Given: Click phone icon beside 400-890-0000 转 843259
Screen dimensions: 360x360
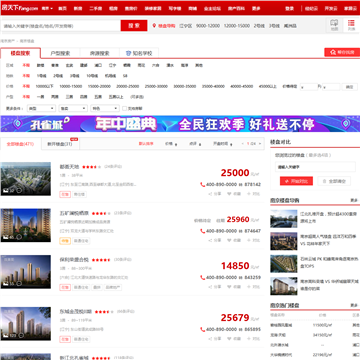Looking at the screenshot, I should [202, 277].
